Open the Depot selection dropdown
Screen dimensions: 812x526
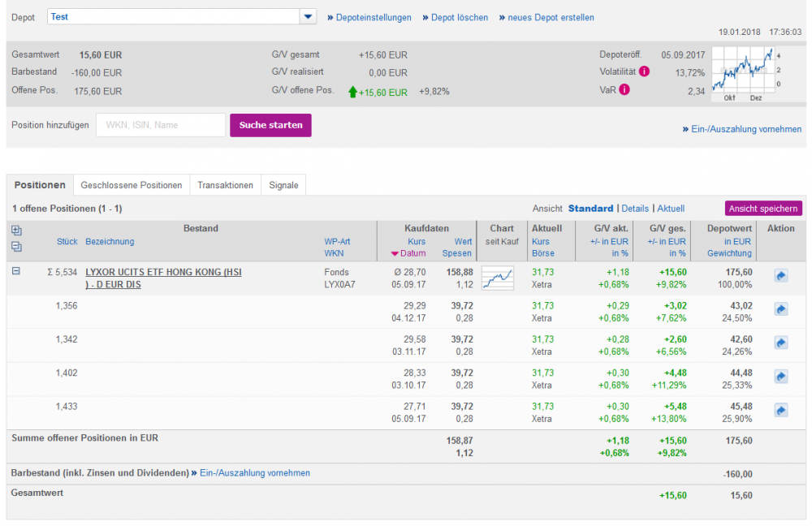tap(308, 17)
